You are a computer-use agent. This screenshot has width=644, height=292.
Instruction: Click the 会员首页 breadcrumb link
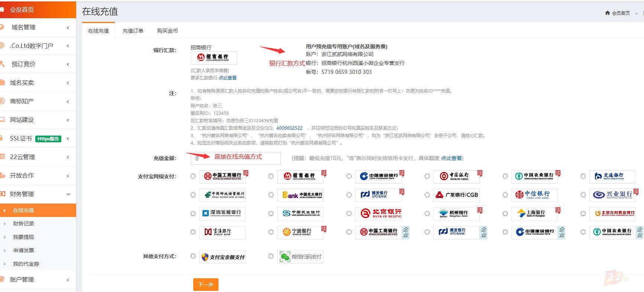(x=621, y=13)
